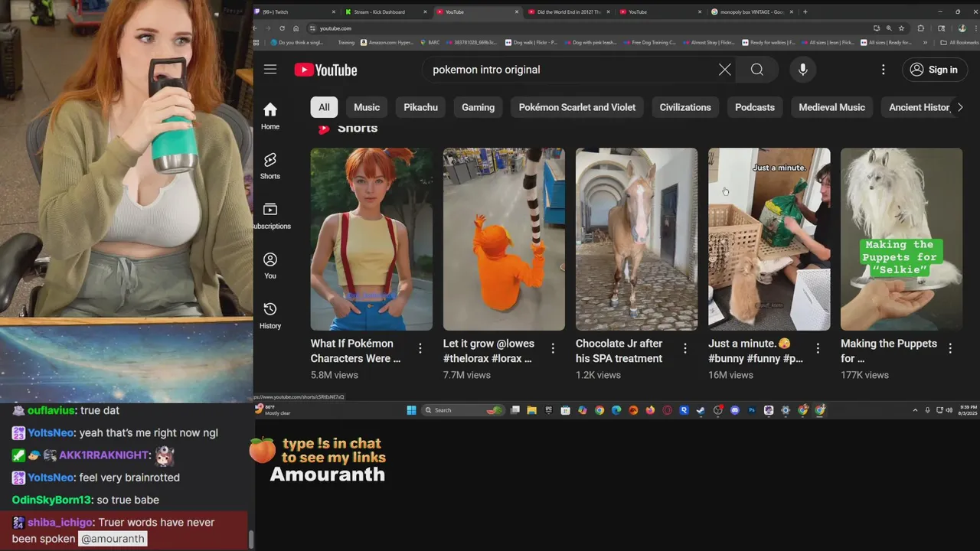Click the magnifying glass search button
The height and width of the screenshot is (551, 980).
[757, 70]
